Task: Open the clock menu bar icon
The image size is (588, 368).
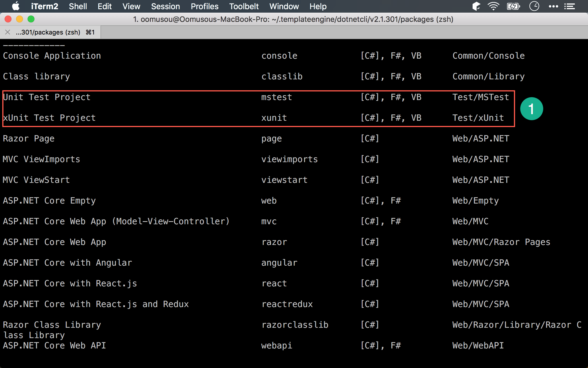Action: 534,6
